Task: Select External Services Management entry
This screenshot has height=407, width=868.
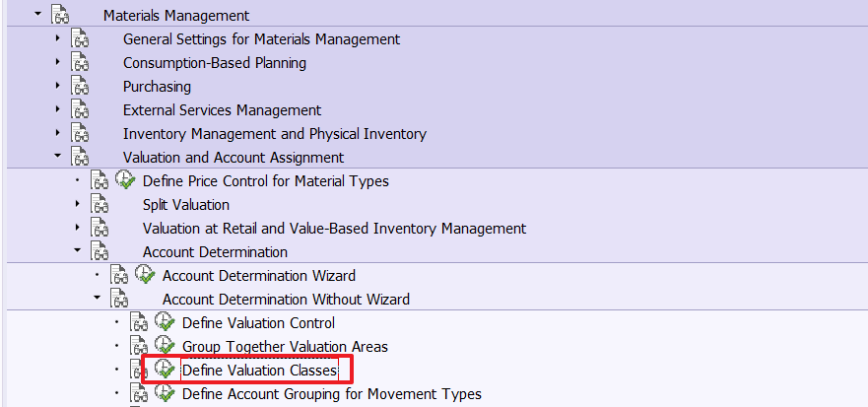Action: click(x=222, y=110)
